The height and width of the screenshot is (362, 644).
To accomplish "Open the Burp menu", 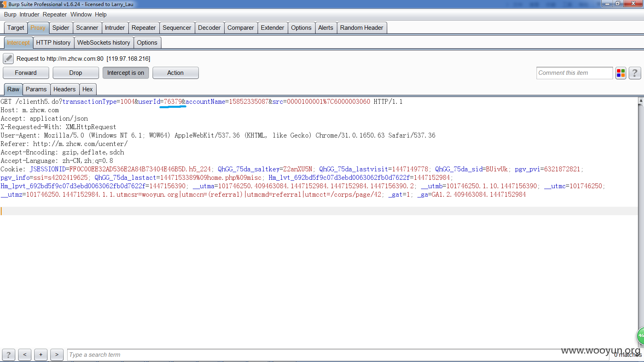I will tap(10, 14).
